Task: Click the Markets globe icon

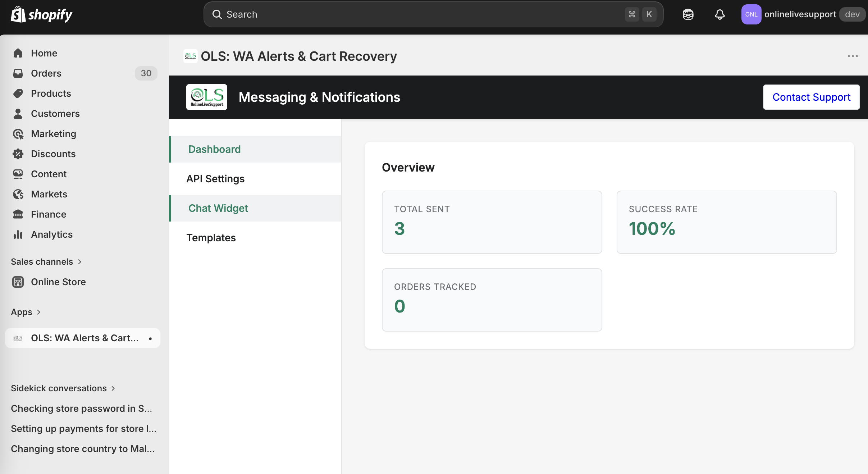Action: [x=18, y=194]
